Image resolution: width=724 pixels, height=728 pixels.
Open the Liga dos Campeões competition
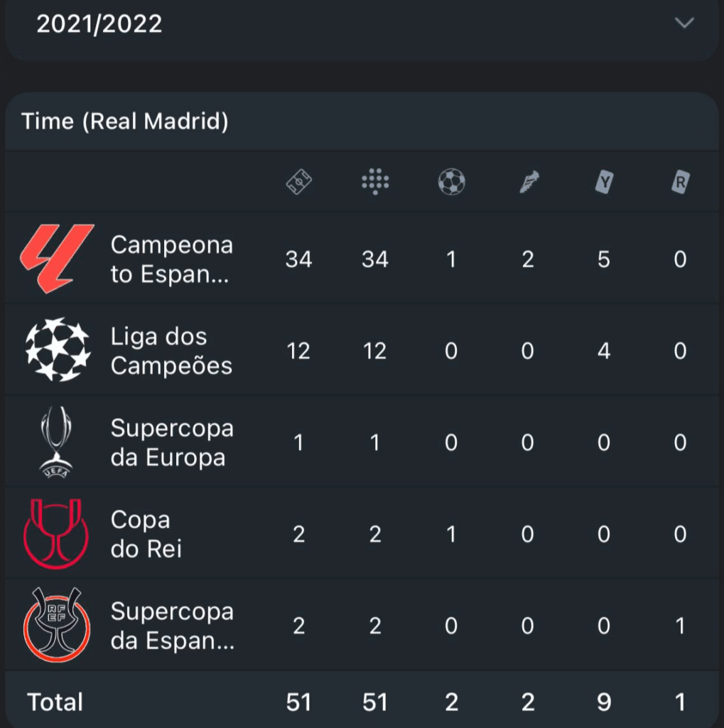(171, 351)
